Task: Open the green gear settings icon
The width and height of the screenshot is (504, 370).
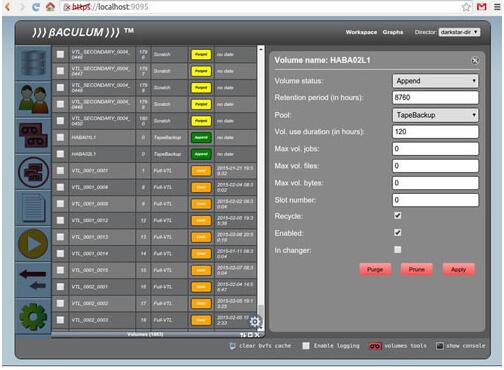Action: (33, 316)
